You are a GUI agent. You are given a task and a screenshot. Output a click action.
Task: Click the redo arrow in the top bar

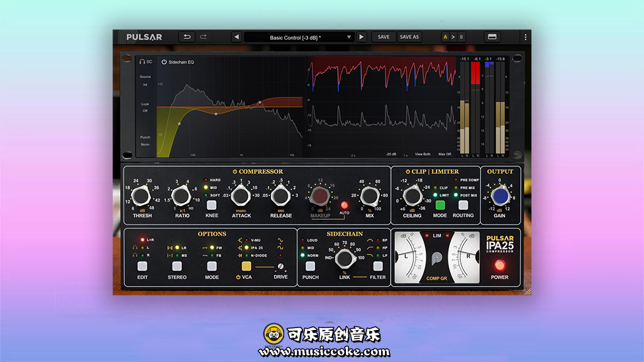(x=203, y=37)
